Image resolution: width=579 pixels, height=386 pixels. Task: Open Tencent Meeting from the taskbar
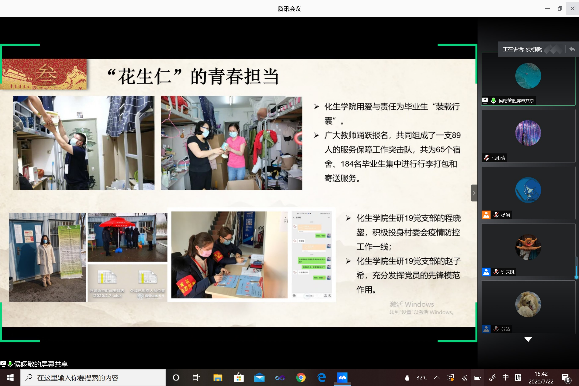(342, 378)
